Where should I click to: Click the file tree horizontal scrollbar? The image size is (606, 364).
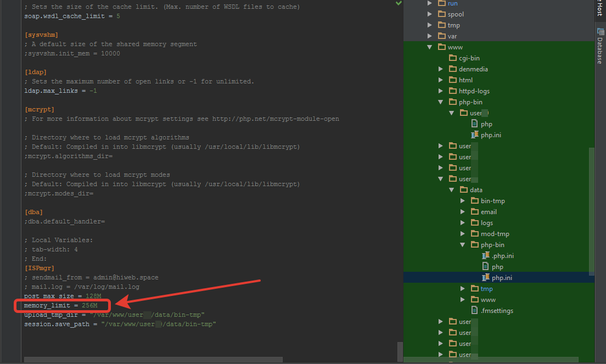[491, 360]
